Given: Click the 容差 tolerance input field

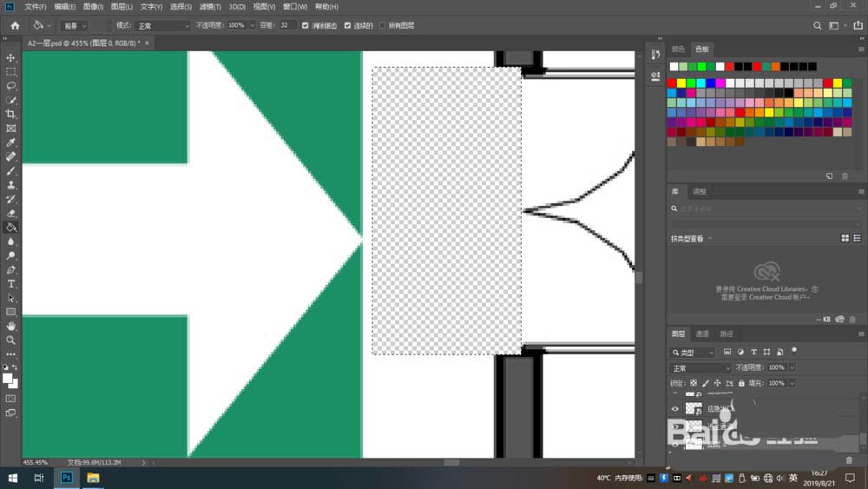Looking at the screenshot, I should [287, 26].
